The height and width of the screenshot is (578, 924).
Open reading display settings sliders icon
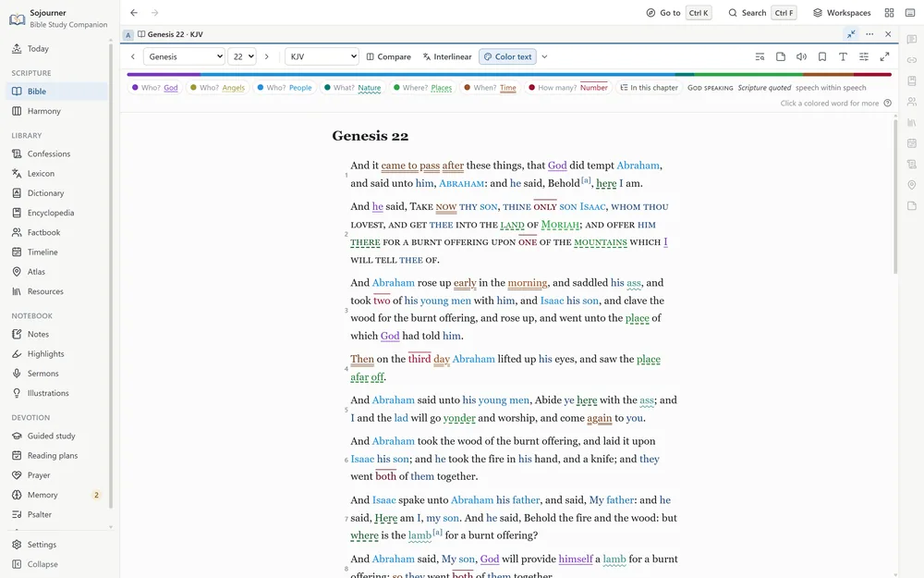point(864,56)
